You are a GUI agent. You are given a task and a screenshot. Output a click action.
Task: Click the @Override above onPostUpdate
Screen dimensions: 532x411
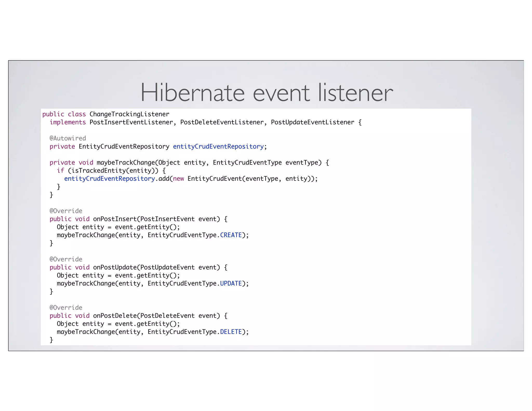pyautogui.click(x=66, y=259)
